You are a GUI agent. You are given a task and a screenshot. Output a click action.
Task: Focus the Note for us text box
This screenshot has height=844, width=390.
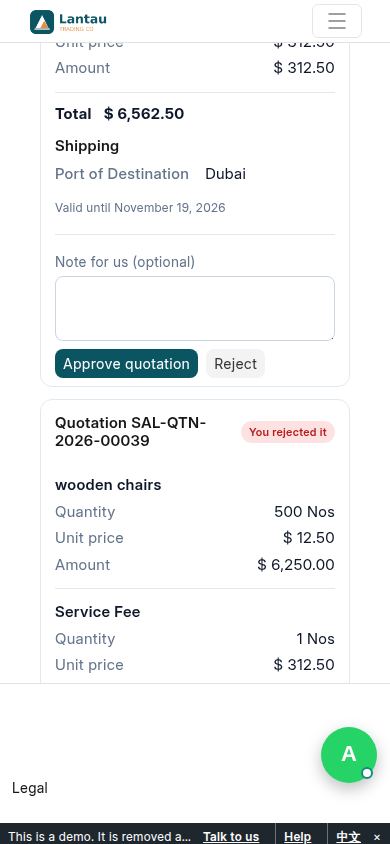click(x=195, y=308)
